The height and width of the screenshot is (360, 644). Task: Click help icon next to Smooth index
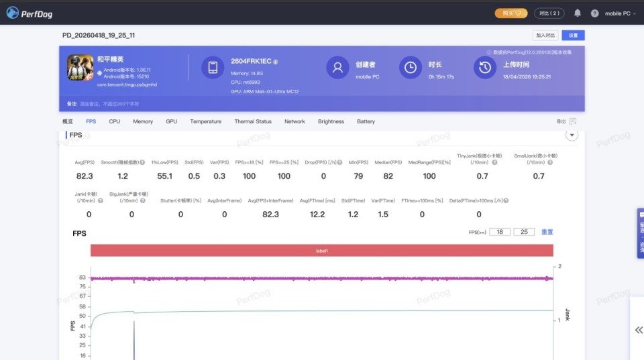(142, 162)
